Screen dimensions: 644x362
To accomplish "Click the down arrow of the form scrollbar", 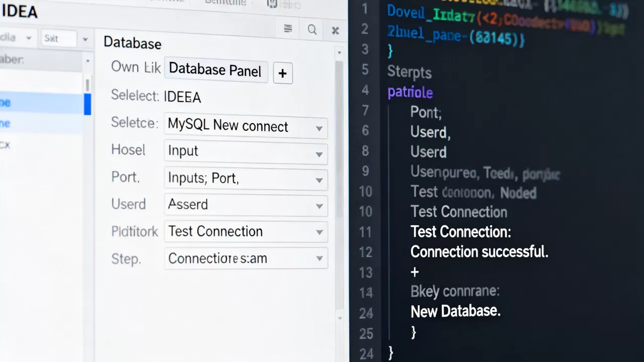I will coord(339,318).
